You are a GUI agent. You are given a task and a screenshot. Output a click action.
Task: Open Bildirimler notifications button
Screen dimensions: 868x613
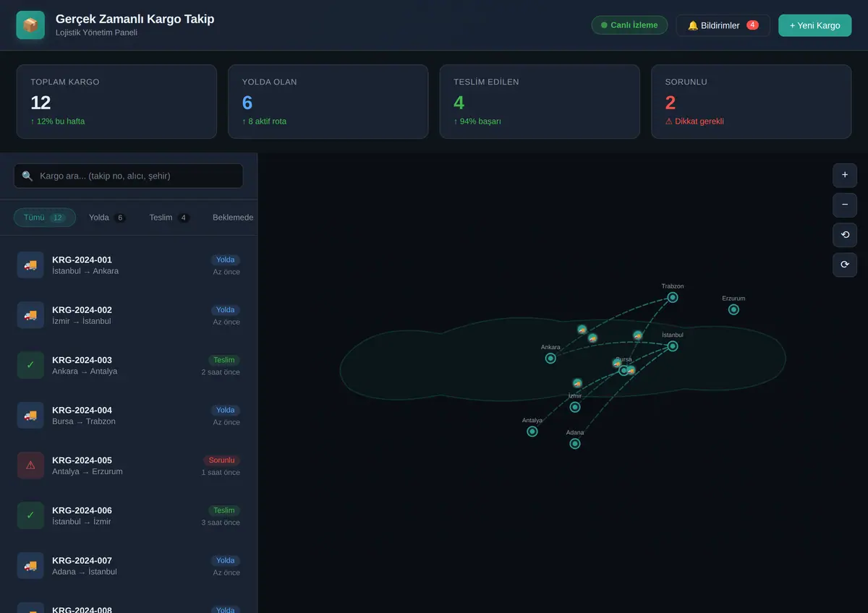723,25
